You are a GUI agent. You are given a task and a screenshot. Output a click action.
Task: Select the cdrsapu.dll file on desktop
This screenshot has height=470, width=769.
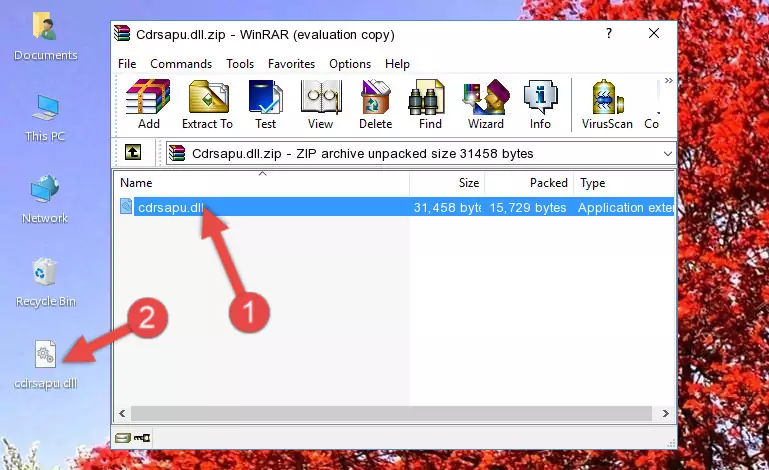[x=45, y=365]
